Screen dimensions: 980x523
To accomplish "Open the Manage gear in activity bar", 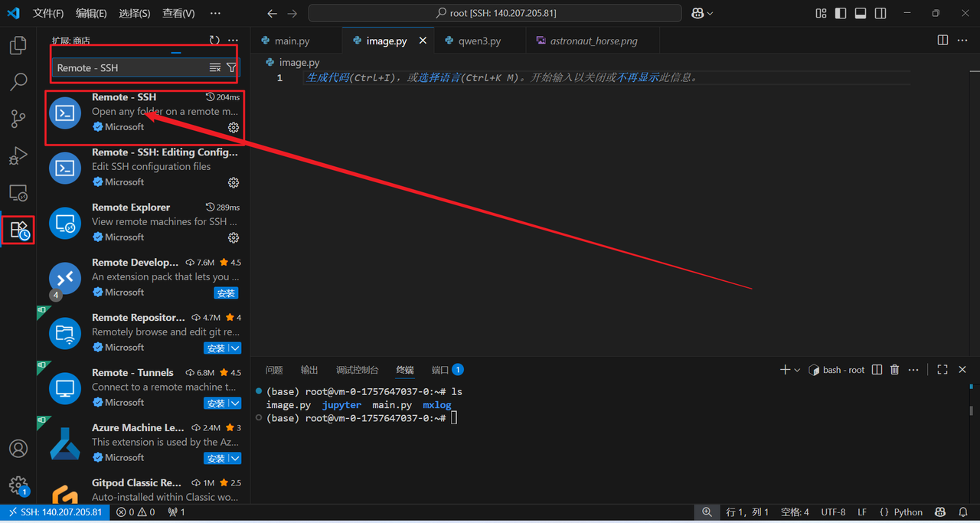I will [18, 485].
